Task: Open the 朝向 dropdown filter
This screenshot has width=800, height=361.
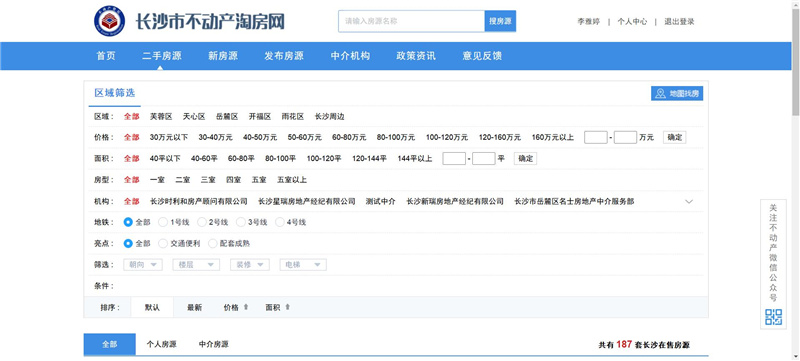Action: pyautogui.click(x=143, y=265)
